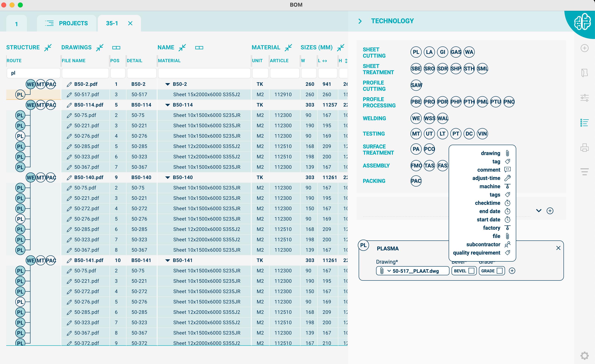The image size is (595, 364).
Task: Select the list view icon in sidebar
Action: (x=584, y=123)
